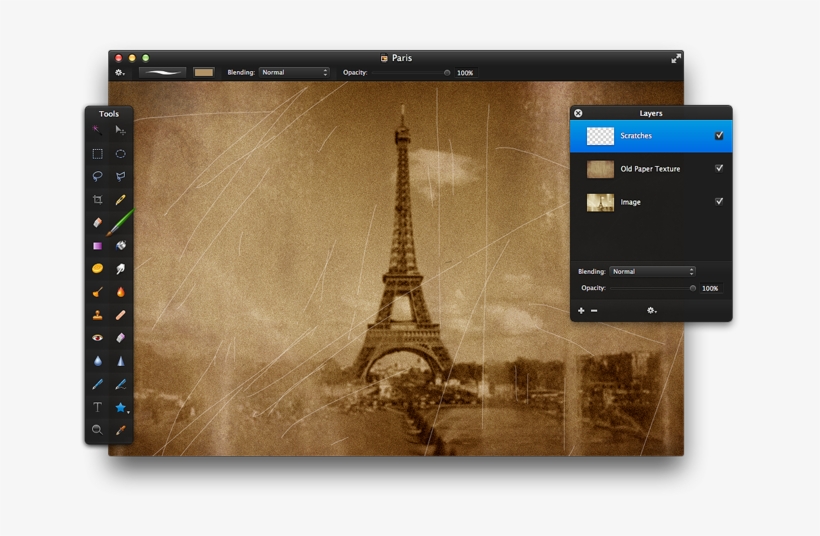Click the tan brush color swatch
Viewport: 820px width, 536px height.
203,72
